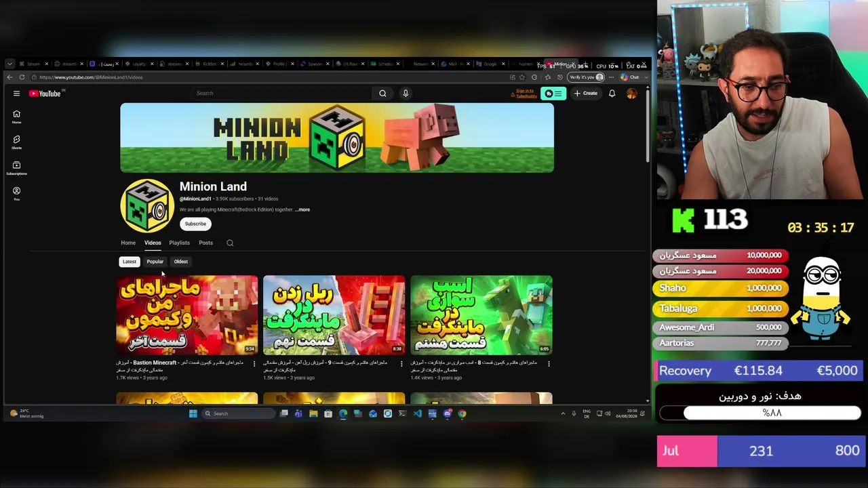
Task: Open Subscriptions in the YouTube sidebar
Action: tap(16, 168)
